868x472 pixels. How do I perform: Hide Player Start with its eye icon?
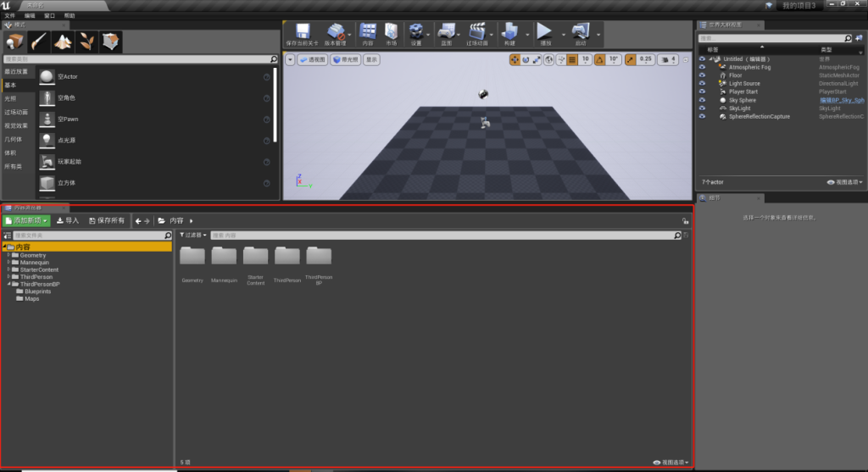pos(702,92)
